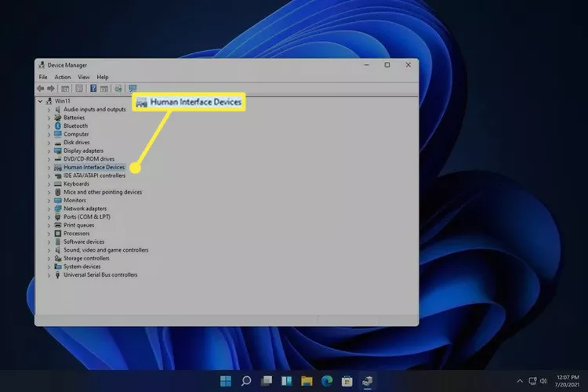This screenshot has height=392, width=588.
Task: Open the Help menu
Action: coord(103,77)
